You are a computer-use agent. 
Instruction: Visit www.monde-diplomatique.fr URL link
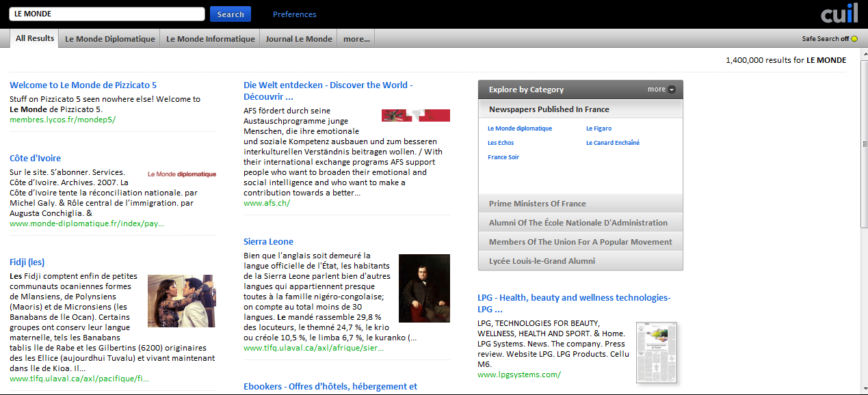pos(87,223)
